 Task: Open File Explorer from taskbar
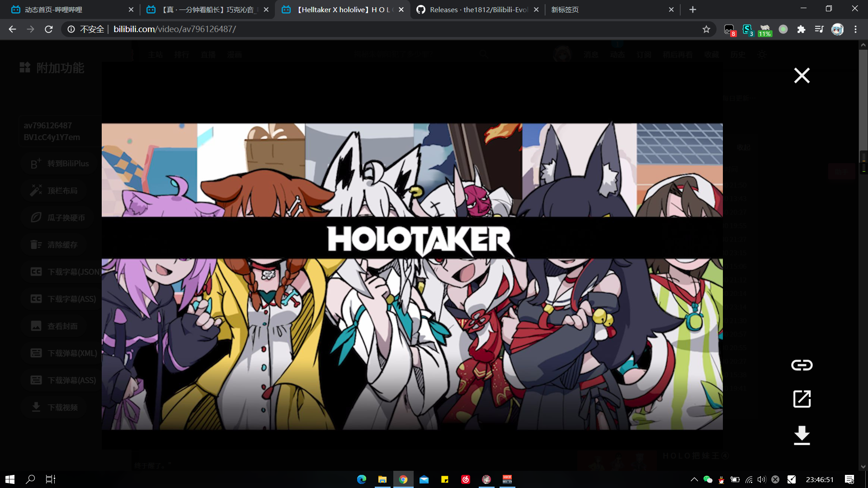click(x=382, y=479)
